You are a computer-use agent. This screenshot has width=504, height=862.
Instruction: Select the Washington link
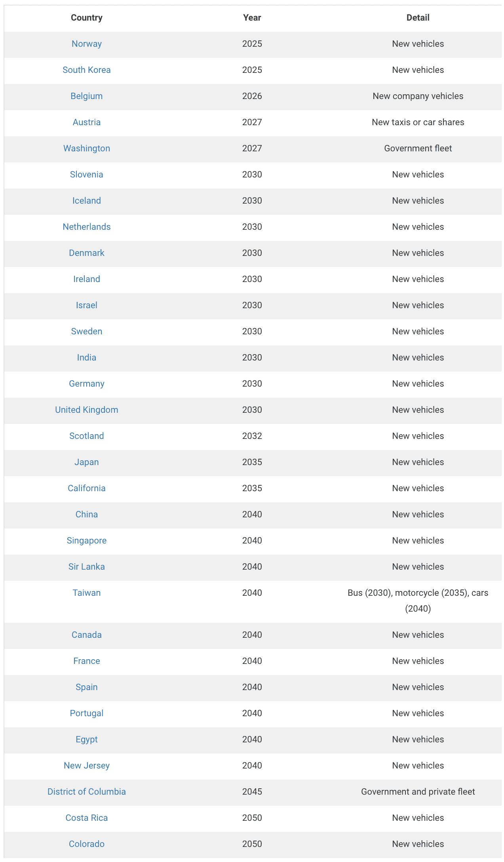pos(86,149)
